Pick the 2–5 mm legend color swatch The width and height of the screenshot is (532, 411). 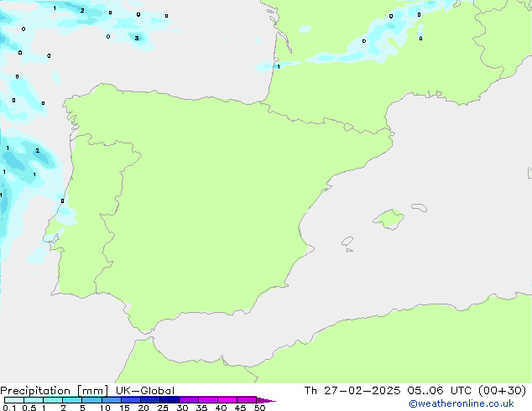click(72, 400)
